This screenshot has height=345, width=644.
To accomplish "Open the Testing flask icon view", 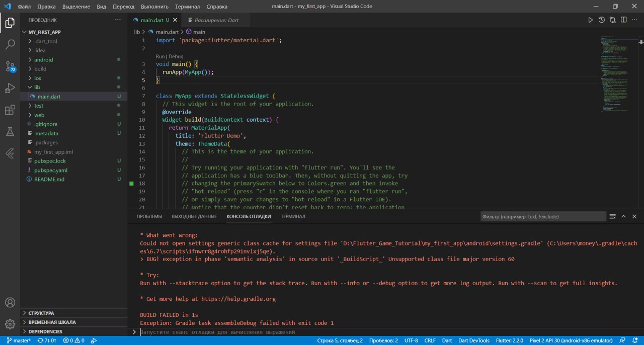I will pyautogui.click(x=10, y=132).
